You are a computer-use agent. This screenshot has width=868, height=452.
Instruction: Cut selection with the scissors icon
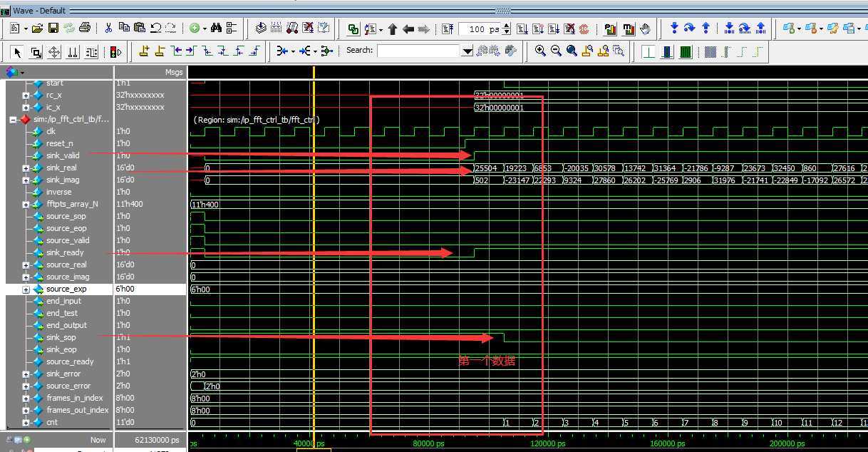(x=108, y=29)
